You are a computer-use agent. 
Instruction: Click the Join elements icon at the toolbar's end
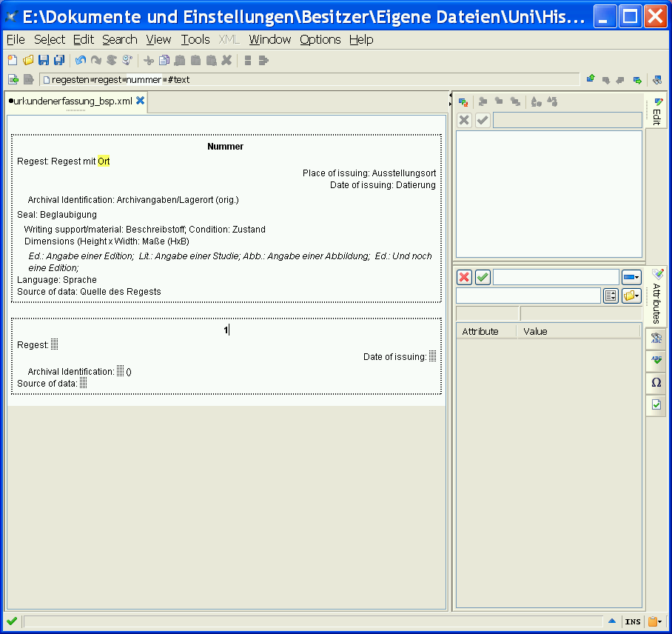(263, 61)
